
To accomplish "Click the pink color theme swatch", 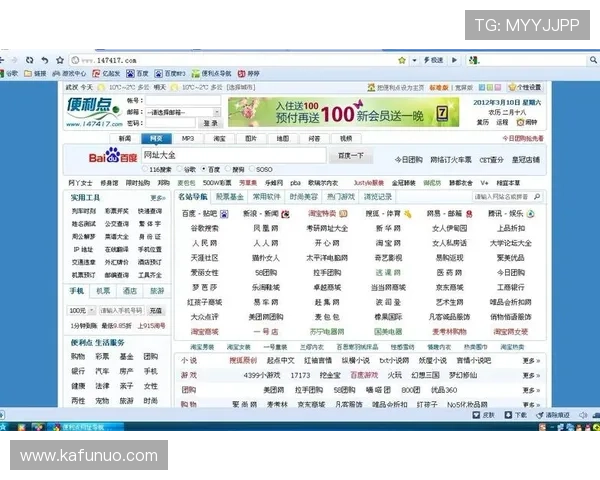I will click(x=497, y=87).
